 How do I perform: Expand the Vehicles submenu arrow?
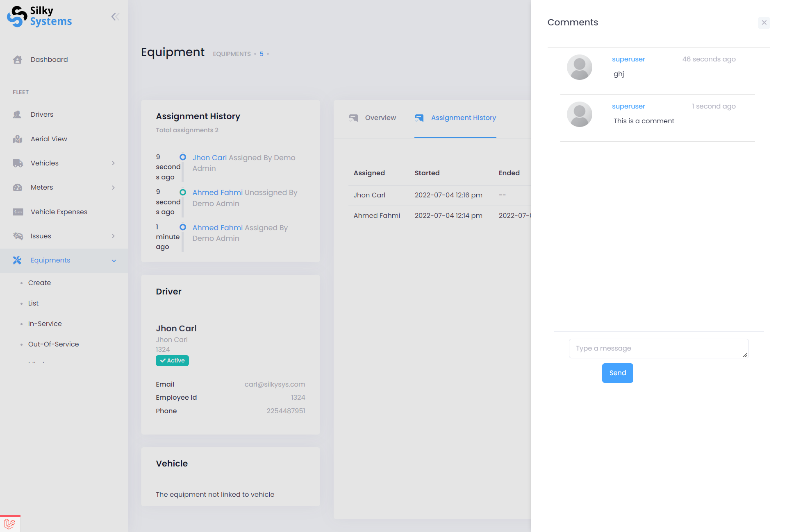click(114, 163)
